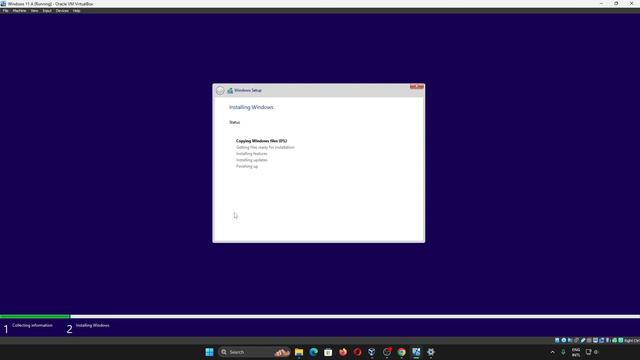The height and width of the screenshot is (360, 640).
Task: Click 'Getting files ready for installation' line
Action: point(265,147)
